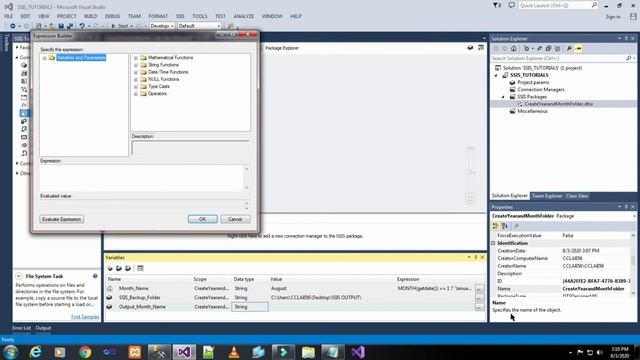Click the Add Variable icon
The image size is (640, 360).
click(x=110, y=268)
